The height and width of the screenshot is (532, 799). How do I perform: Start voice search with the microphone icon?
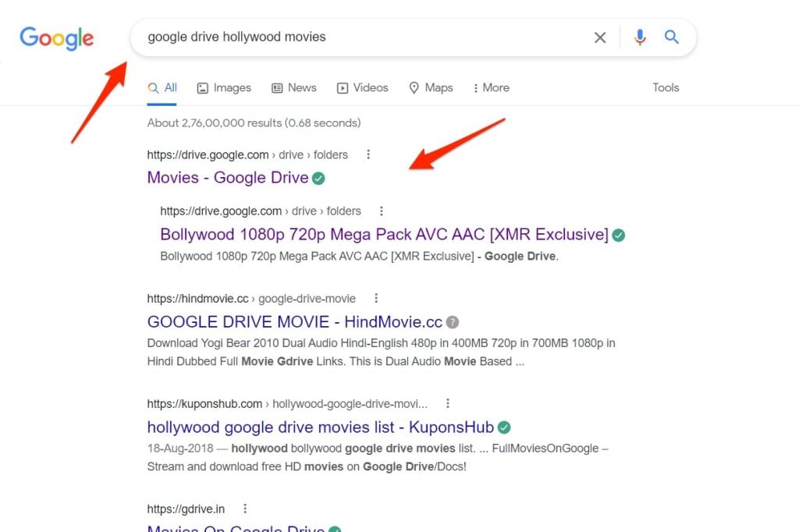tap(640, 37)
